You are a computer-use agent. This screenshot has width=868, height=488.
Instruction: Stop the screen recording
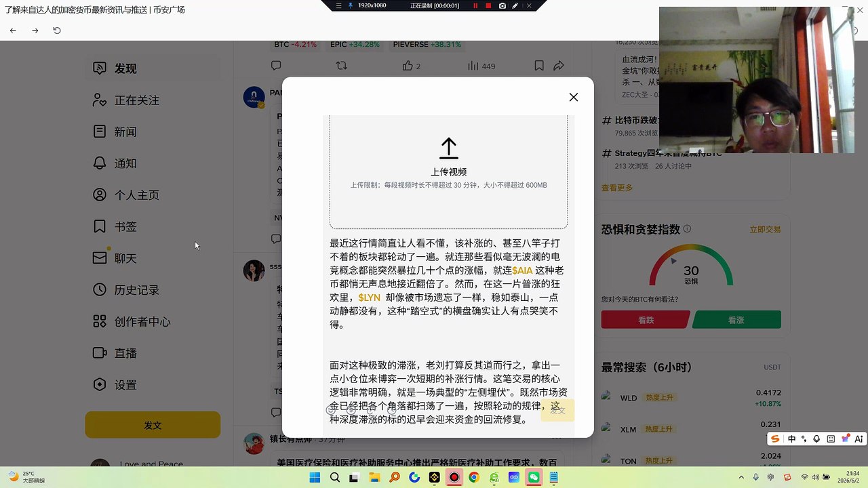[488, 5]
